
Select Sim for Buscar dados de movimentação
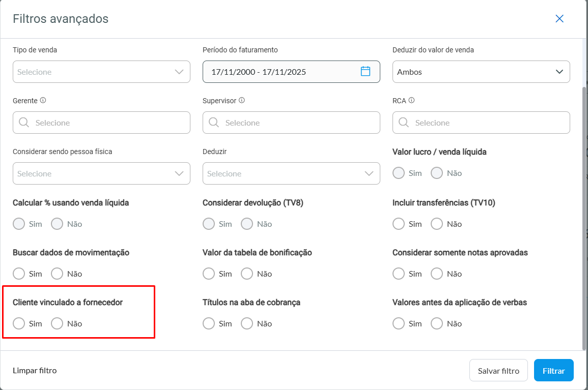pos(19,274)
